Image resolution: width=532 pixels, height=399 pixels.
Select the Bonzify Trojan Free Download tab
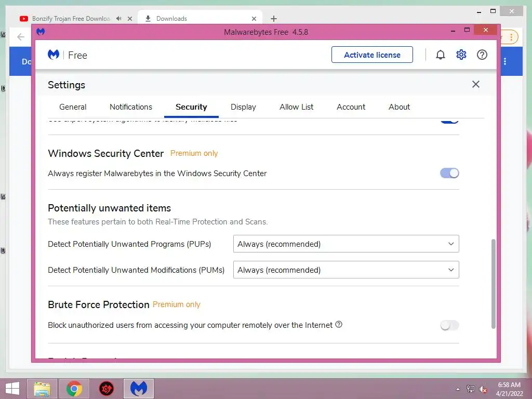pyautogui.click(x=76, y=19)
